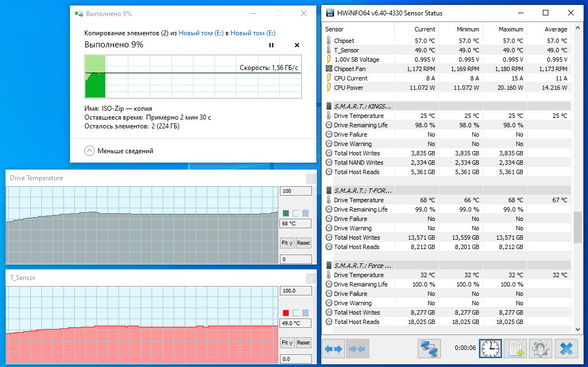
Task: Close sensors with the blue X button
Action: coord(567,349)
